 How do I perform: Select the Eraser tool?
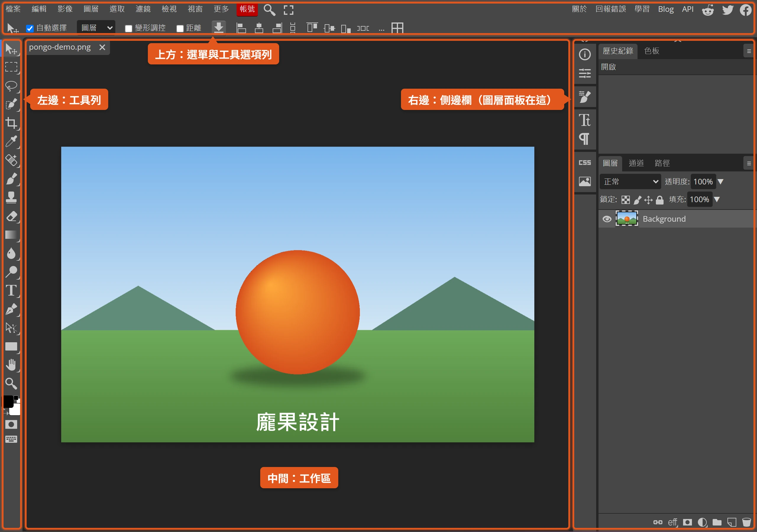[x=11, y=216]
